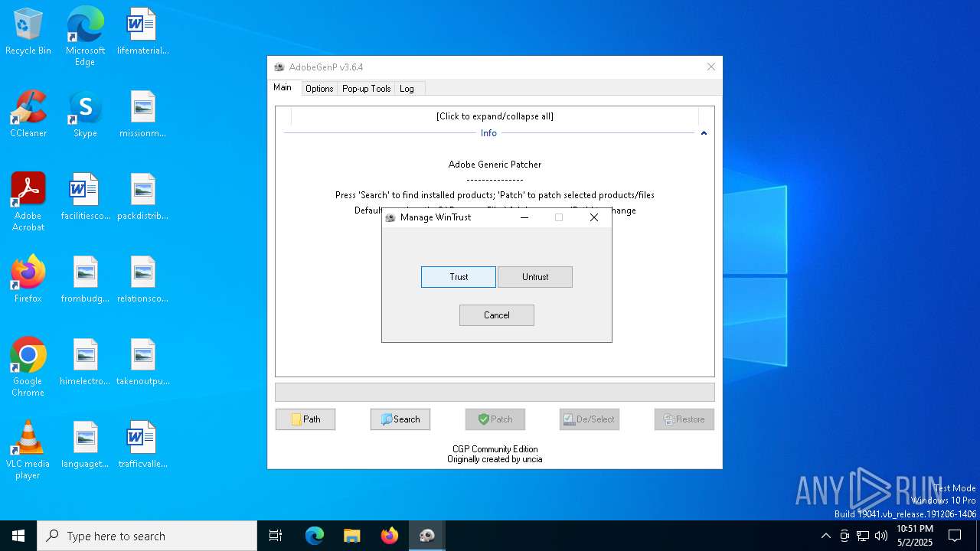Select the relationsco image file icon
980x551 pixels.
pyautogui.click(x=142, y=280)
